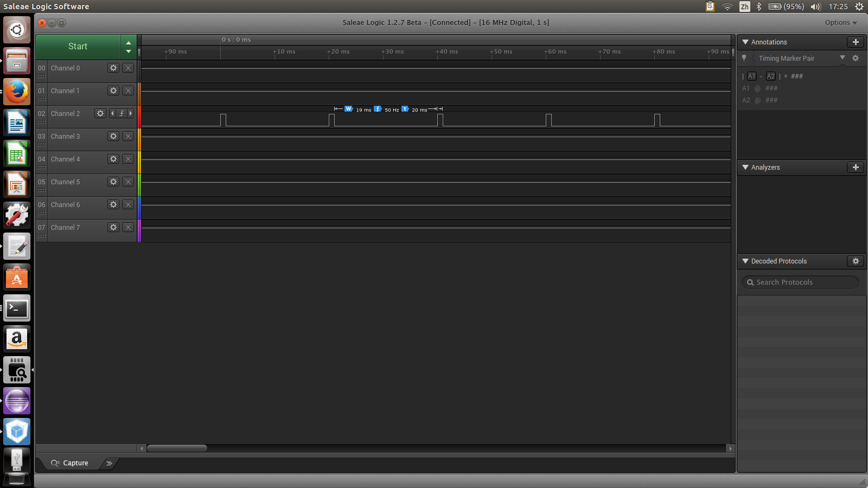Expand the tab list chevrons
Image resolution: width=868 pixels, height=488 pixels.
click(109, 463)
